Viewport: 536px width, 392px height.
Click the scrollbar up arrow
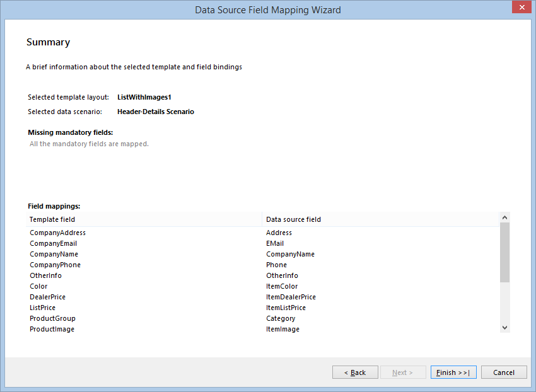pos(504,216)
